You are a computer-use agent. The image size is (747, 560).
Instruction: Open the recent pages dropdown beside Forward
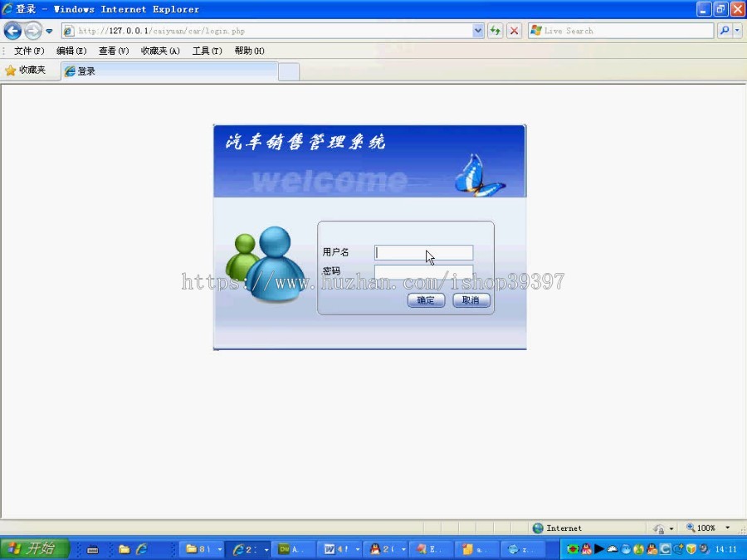[x=49, y=32]
